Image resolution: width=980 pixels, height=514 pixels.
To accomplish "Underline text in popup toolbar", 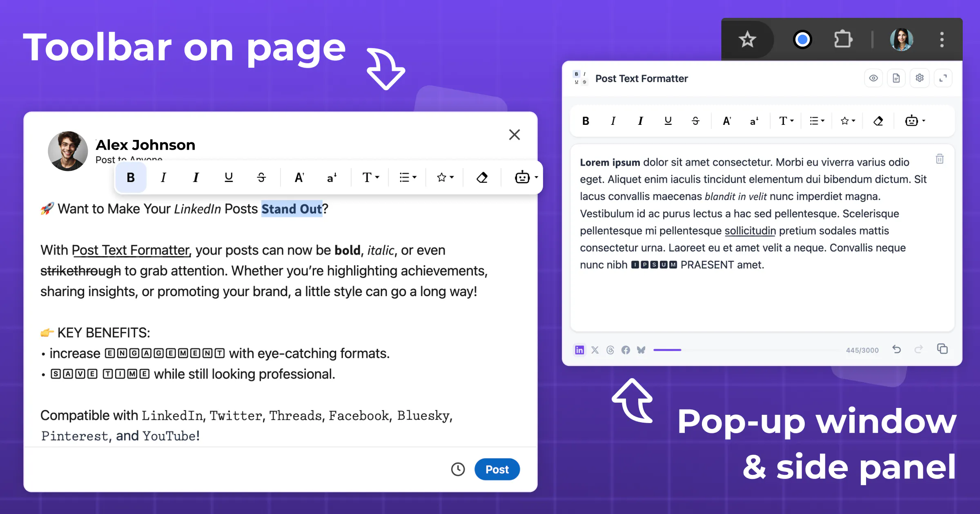I will [668, 121].
